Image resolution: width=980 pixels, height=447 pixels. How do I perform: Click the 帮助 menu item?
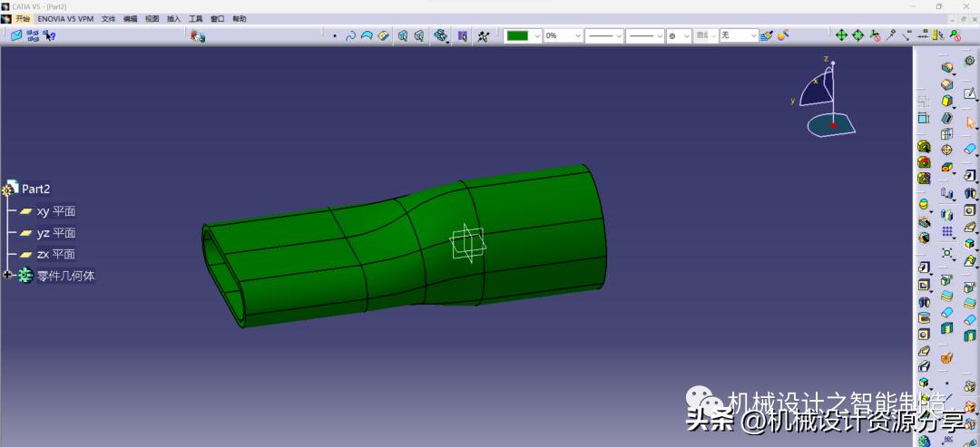click(240, 18)
